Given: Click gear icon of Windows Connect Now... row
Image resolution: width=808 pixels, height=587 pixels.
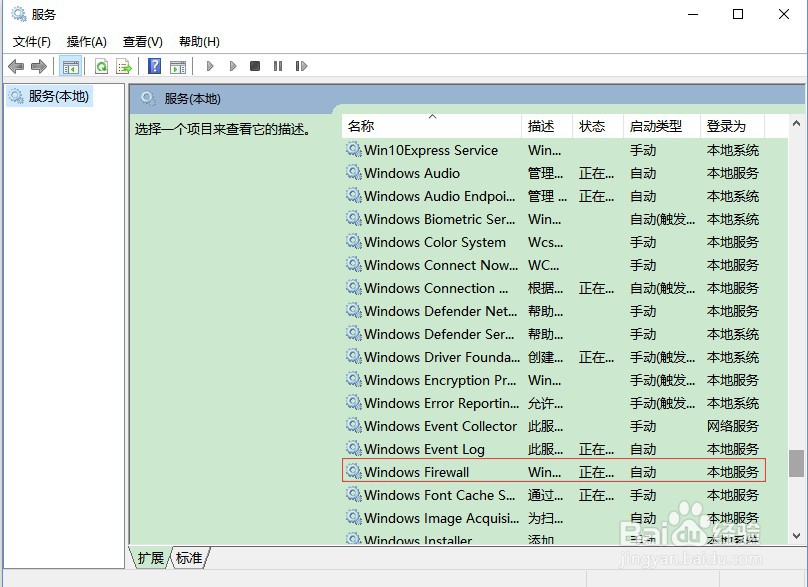Looking at the screenshot, I should [x=354, y=264].
